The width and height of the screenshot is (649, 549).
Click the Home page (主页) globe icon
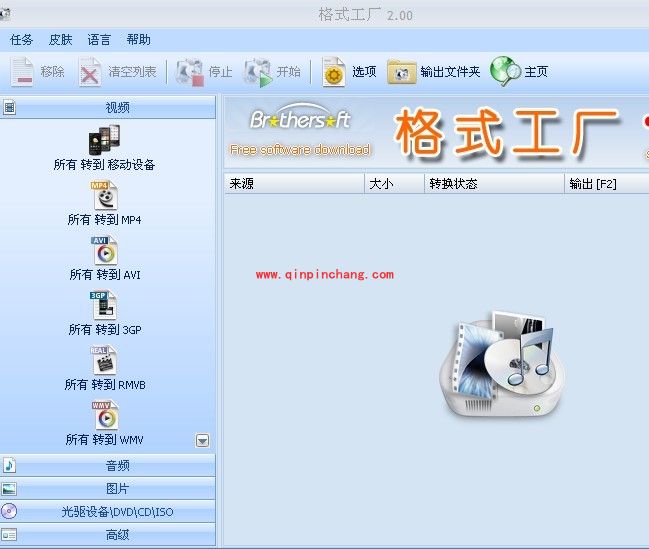point(505,71)
